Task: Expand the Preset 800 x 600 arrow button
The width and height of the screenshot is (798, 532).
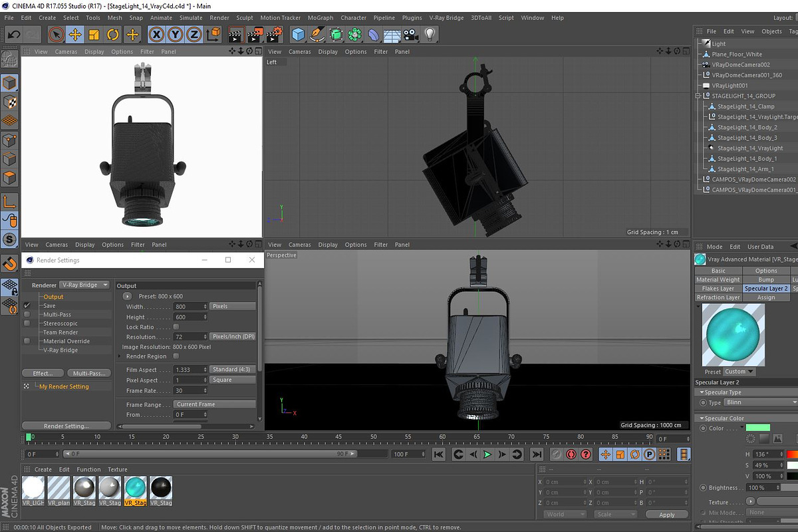Action: 128,296
